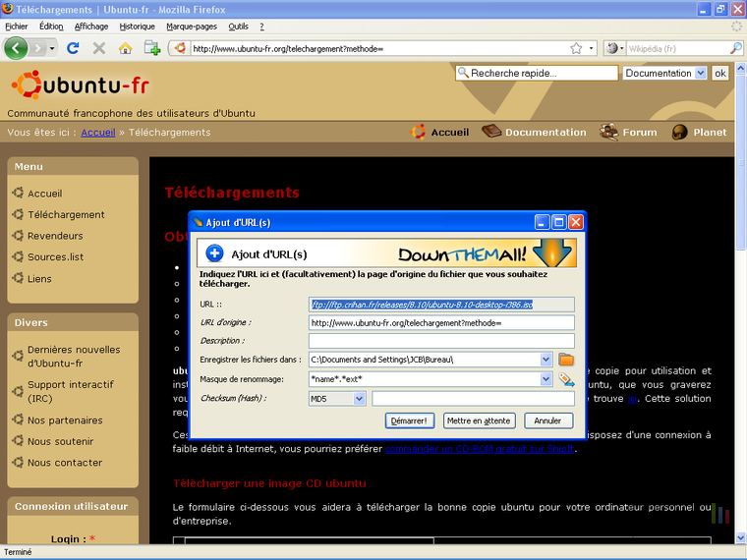Click the blue plus icon in Ajout d'URL(s) header
The image size is (747, 560).
pos(214,253)
